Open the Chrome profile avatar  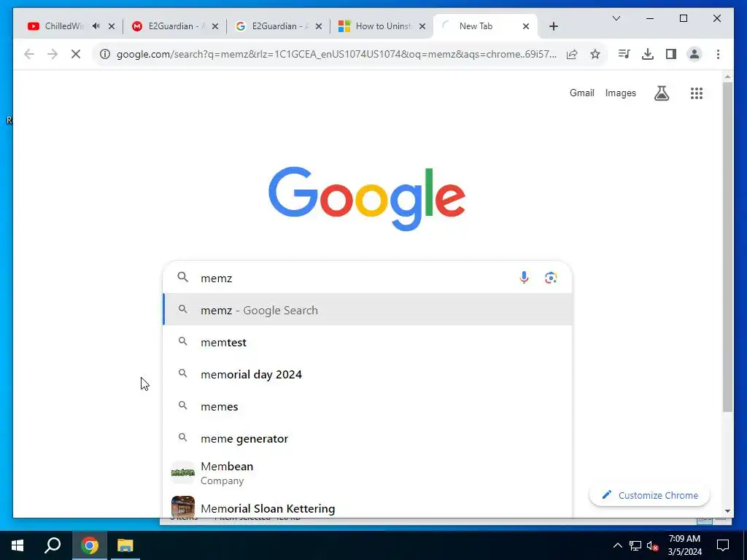[x=694, y=54]
